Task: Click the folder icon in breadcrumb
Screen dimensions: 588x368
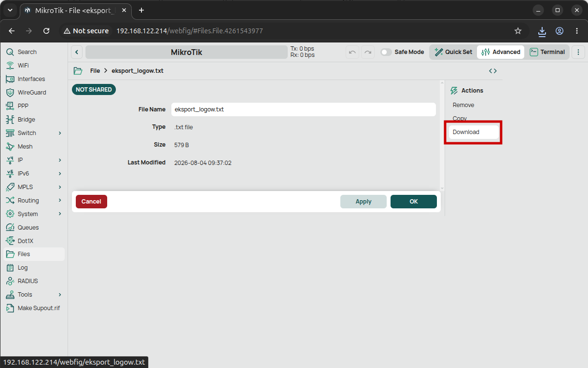Action: coord(78,71)
